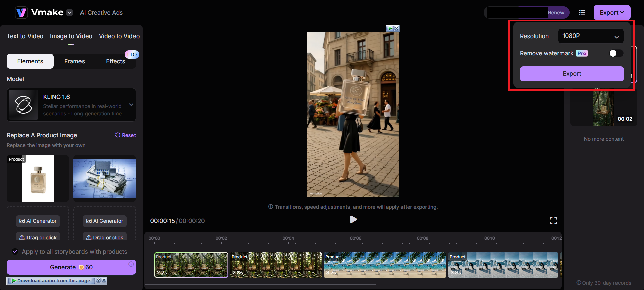Click the Generate 60 credits button
Image resolution: width=644 pixels, height=290 pixels.
click(x=71, y=267)
